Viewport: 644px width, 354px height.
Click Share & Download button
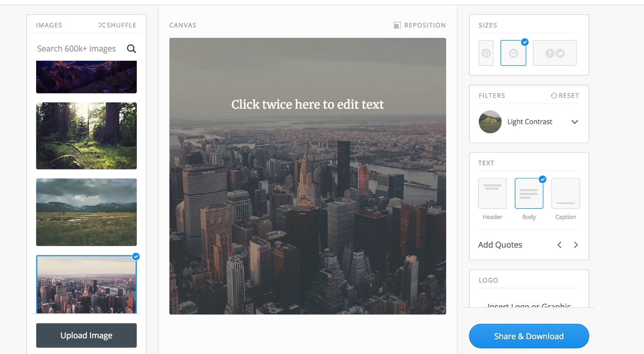529,336
